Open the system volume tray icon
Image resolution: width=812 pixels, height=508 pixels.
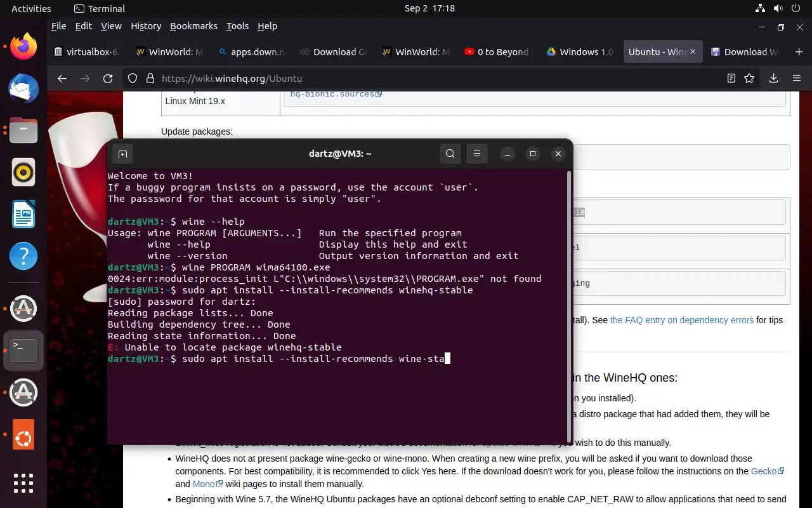(x=780, y=8)
